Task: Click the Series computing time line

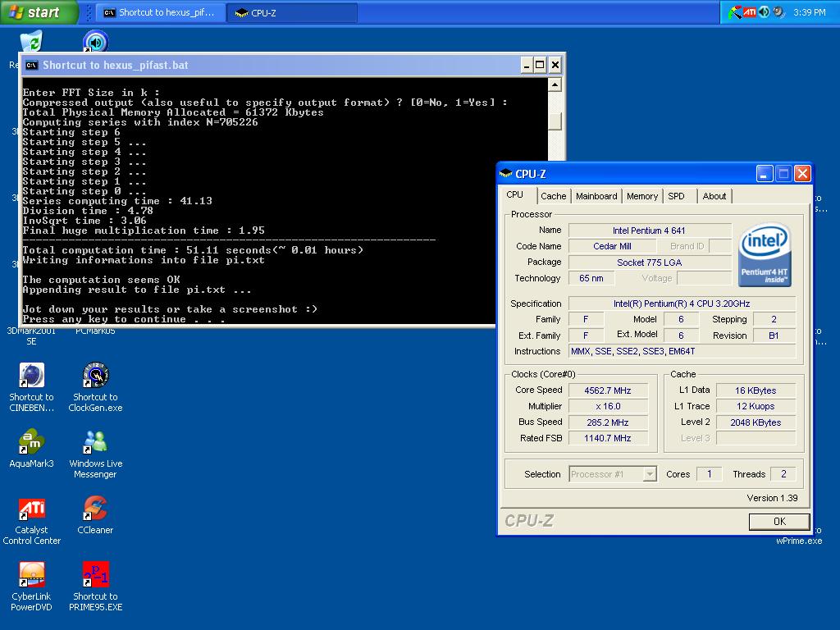Action: [x=117, y=201]
